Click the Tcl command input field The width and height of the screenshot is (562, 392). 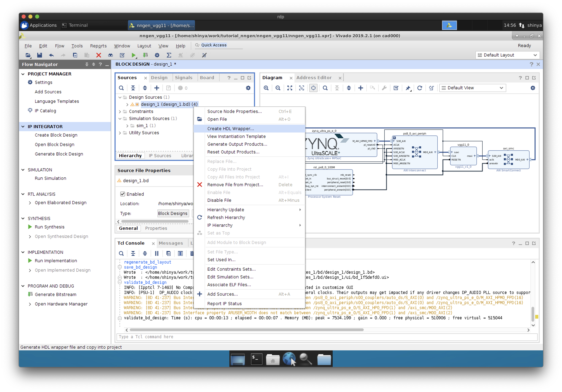[x=327, y=337]
